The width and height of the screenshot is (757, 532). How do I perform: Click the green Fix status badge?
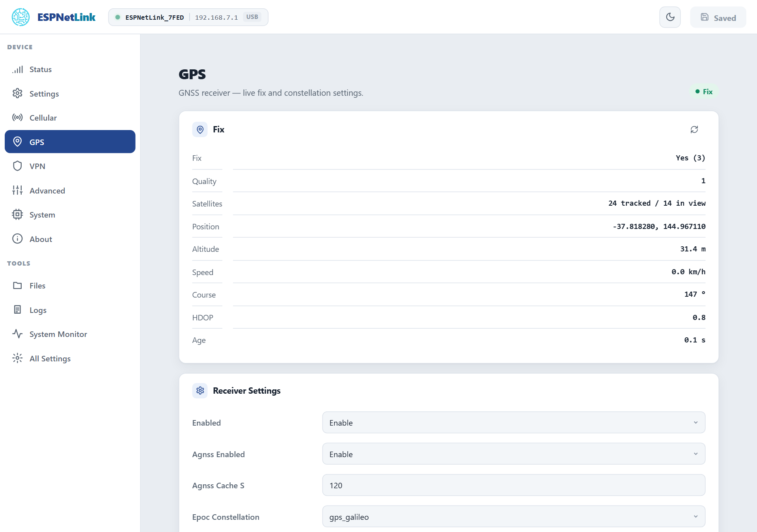(x=704, y=91)
